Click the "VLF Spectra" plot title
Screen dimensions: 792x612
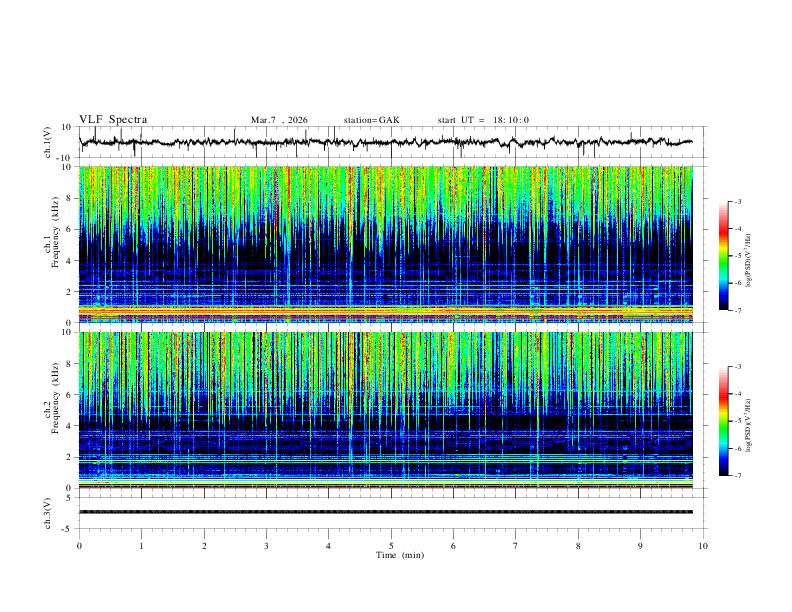tap(113, 120)
